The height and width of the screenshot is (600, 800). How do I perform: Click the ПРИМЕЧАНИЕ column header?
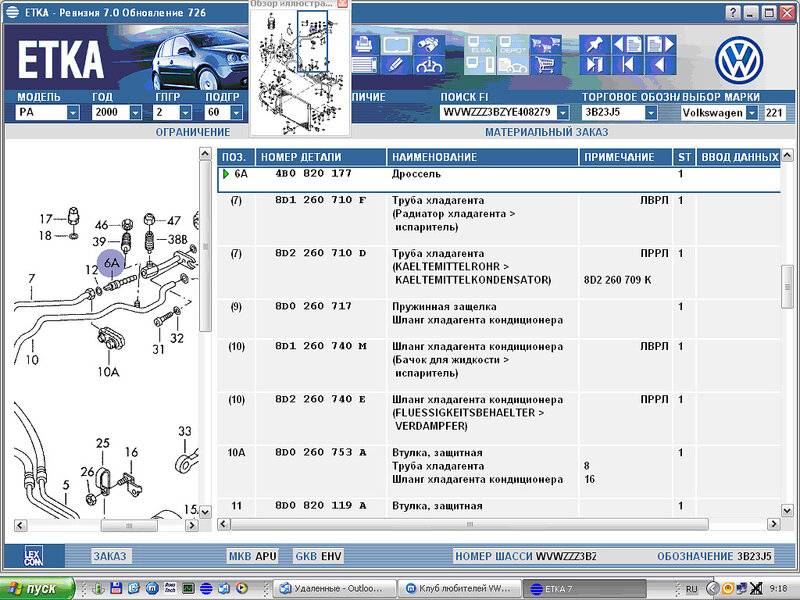(626, 157)
